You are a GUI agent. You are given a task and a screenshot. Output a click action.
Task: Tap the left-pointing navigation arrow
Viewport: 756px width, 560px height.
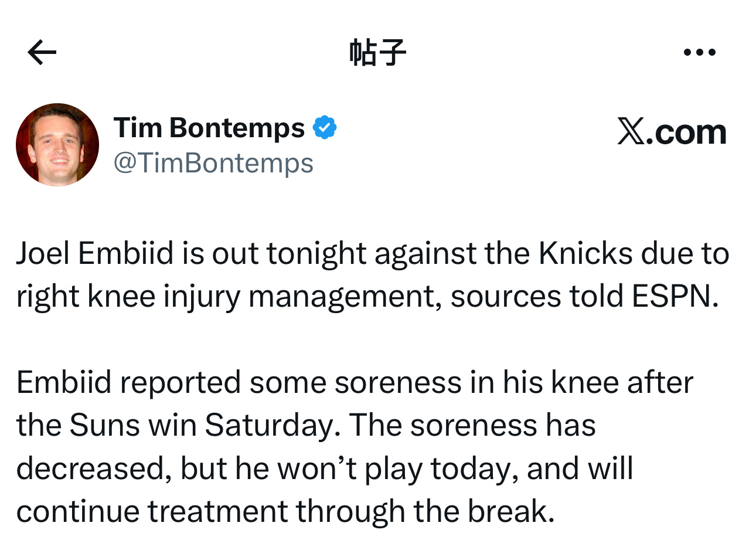click(x=40, y=52)
